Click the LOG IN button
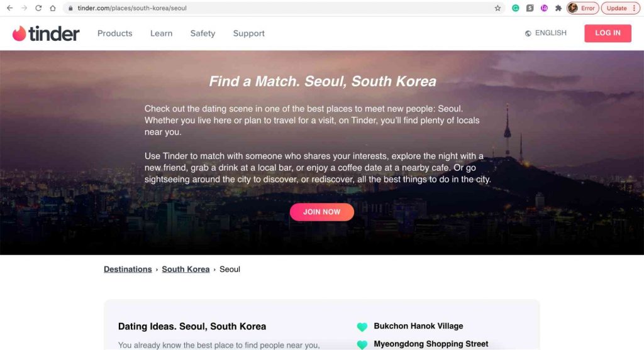Screen dimensions: 644x350 coord(608,33)
